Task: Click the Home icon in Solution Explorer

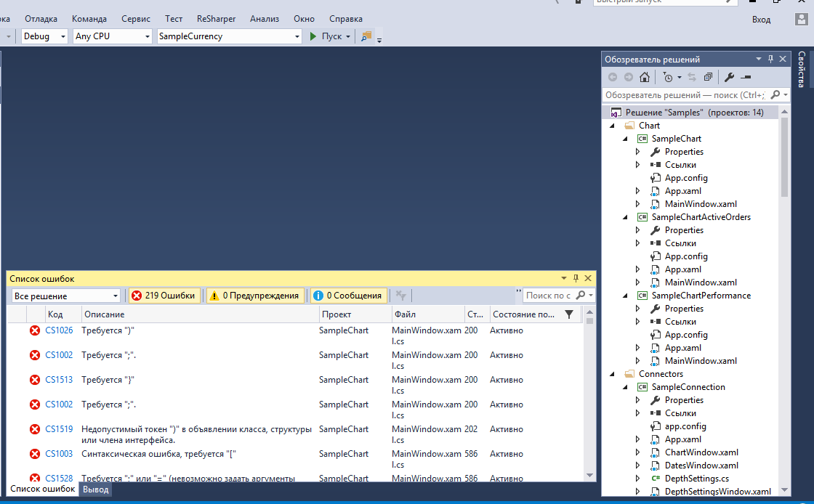Action: tap(645, 77)
